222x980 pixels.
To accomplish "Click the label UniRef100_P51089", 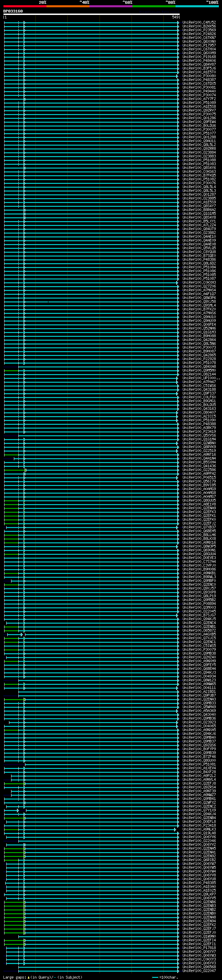I will coord(199,103).
